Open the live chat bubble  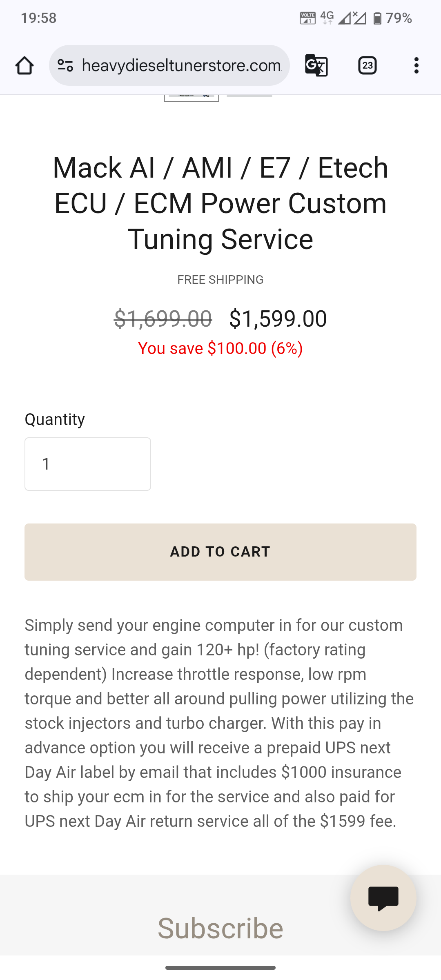coord(383,898)
